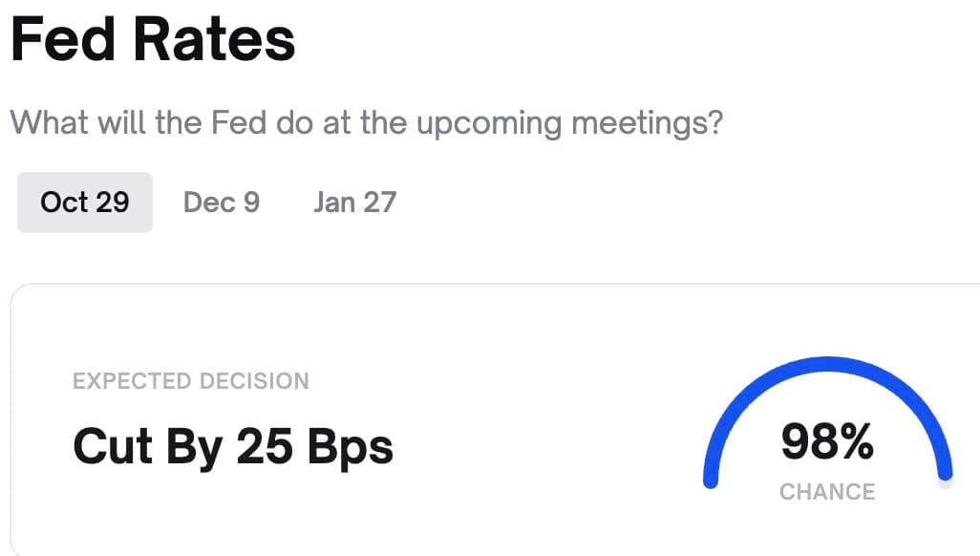980x556 pixels.
Task: Click the EXPECTED DECISION label
Action: click(x=191, y=381)
